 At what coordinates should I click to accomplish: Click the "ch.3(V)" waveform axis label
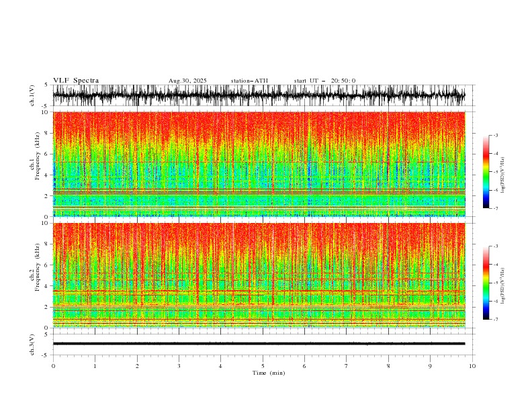point(32,345)
